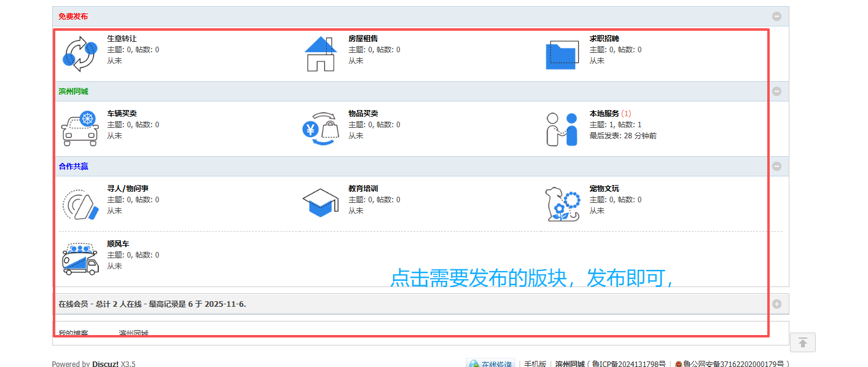Click the 生意转让 recycle arrows icon
The width and height of the screenshot is (868, 367).
[79, 53]
